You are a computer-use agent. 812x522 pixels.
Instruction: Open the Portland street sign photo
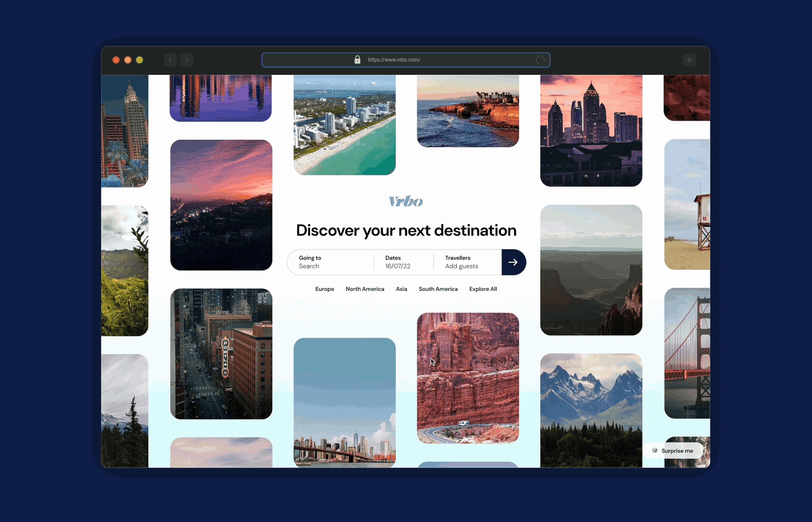[x=221, y=354]
